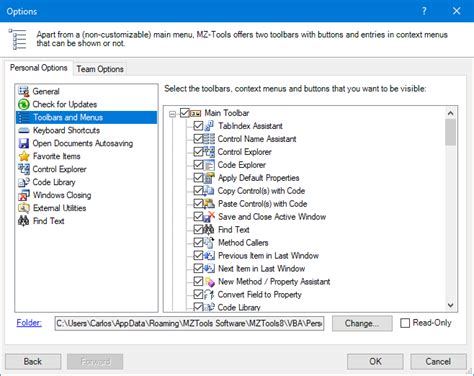
Task: Toggle Convert Field to Property checkbox
Action: pyautogui.click(x=198, y=295)
